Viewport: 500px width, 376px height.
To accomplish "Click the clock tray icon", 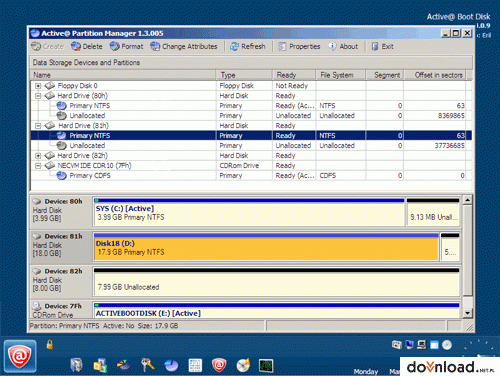I will click(447, 345).
